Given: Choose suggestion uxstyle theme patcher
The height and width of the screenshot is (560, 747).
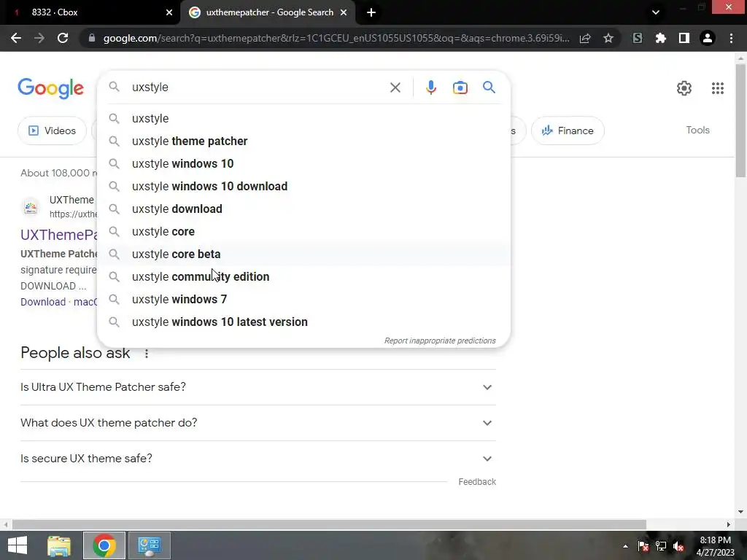Looking at the screenshot, I should (303, 141).
